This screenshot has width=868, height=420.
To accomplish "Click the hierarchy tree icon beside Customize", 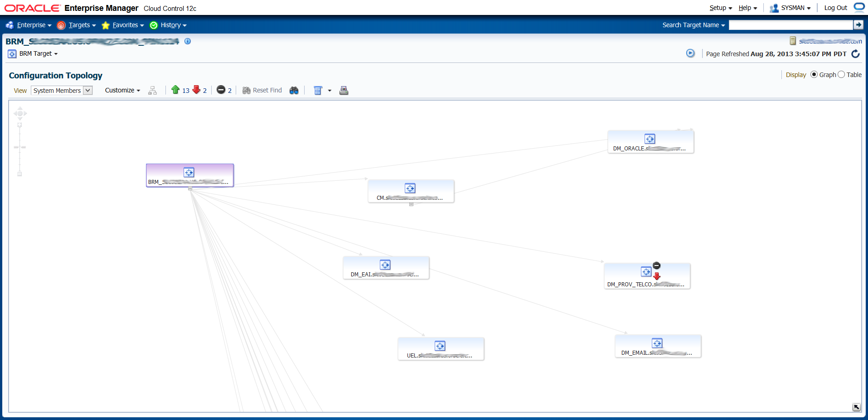I will coord(153,91).
